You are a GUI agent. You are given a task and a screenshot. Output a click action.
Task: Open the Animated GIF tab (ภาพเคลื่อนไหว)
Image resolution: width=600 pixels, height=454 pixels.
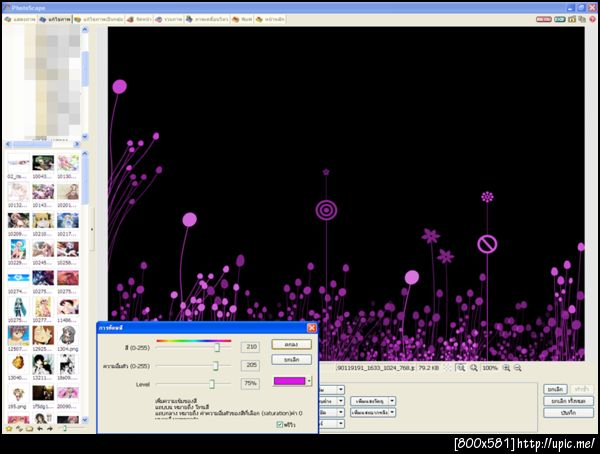207,19
